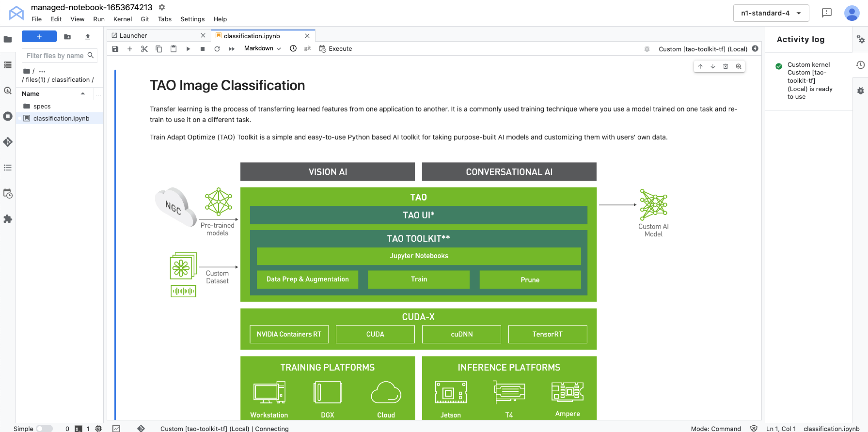868x432 pixels.
Task: Restart the kernel with the refresh icon
Action: click(217, 49)
